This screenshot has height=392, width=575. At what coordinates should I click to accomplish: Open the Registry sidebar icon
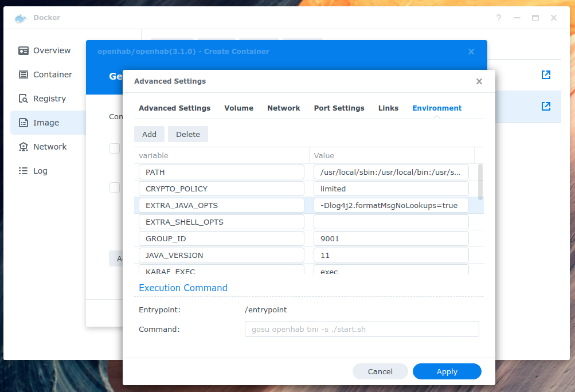[24, 99]
